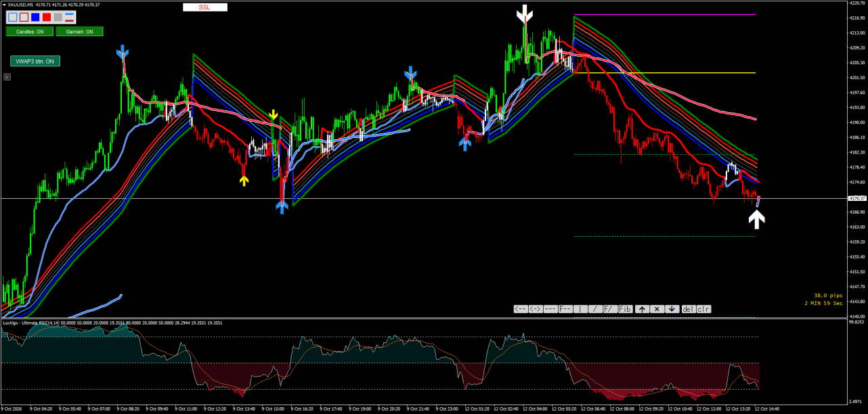Click the "clr" clear drawings button
The width and height of the screenshot is (868, 414).
tap(704, 309)
